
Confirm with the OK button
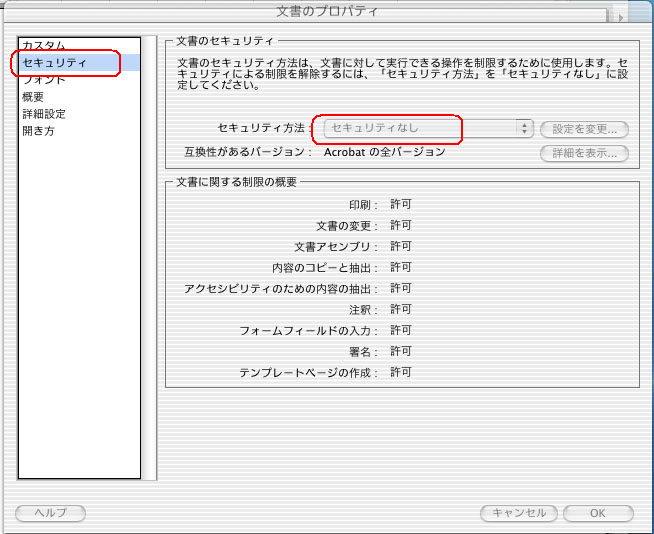click(598, 513)
